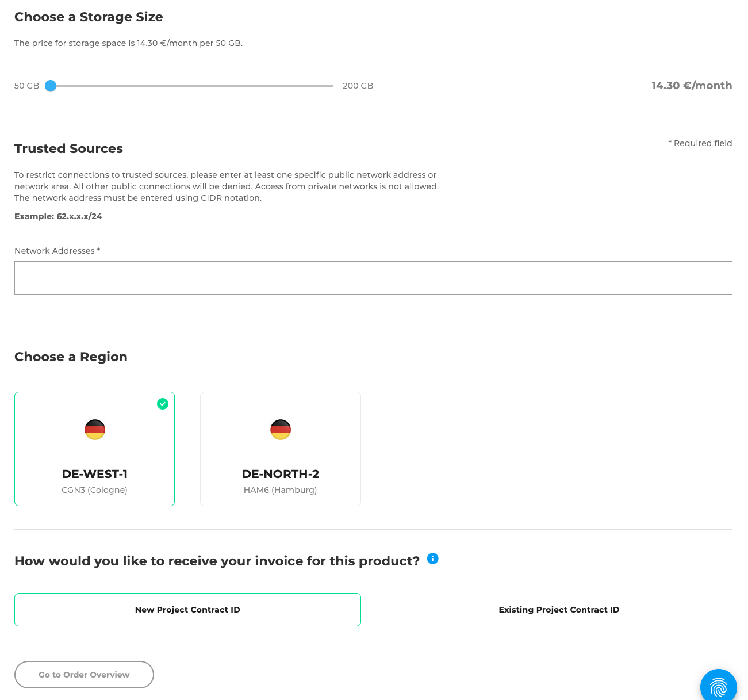The image size is (748, 700).
Task: Open the invoice information tooltip
Action: pos(432,559)
